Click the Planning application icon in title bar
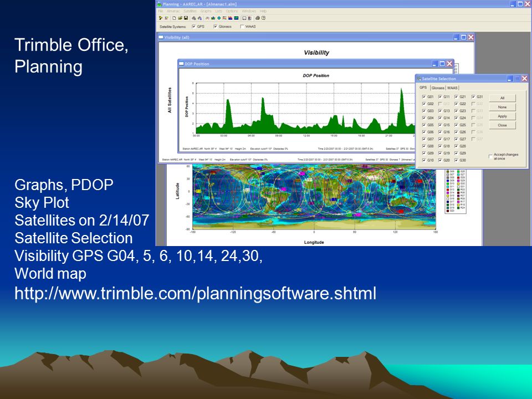 click(159, 4)
